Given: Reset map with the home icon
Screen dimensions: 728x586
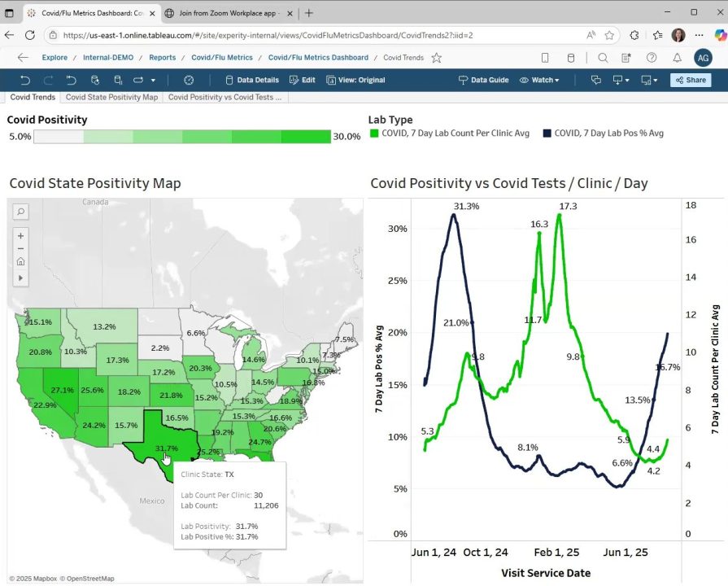Looking at the screenshot, I should (x=21, y=262).
